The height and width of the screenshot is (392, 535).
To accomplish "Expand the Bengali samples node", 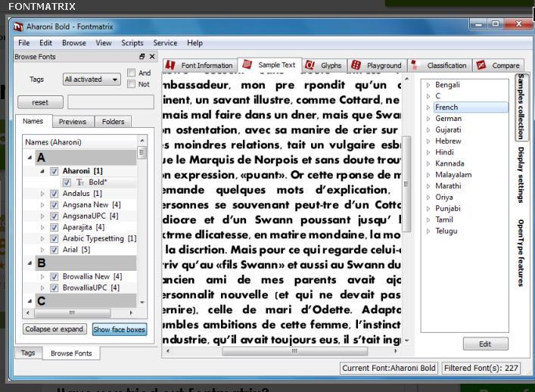I will click(428, 85).
